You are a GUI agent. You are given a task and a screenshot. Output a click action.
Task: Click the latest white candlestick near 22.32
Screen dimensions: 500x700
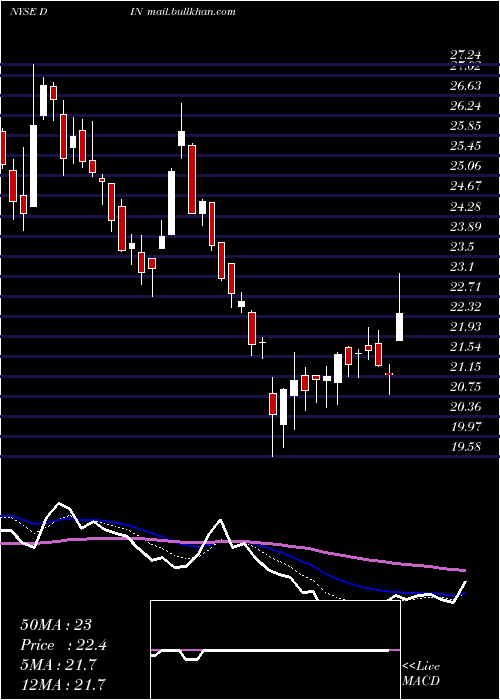(400, 327)
